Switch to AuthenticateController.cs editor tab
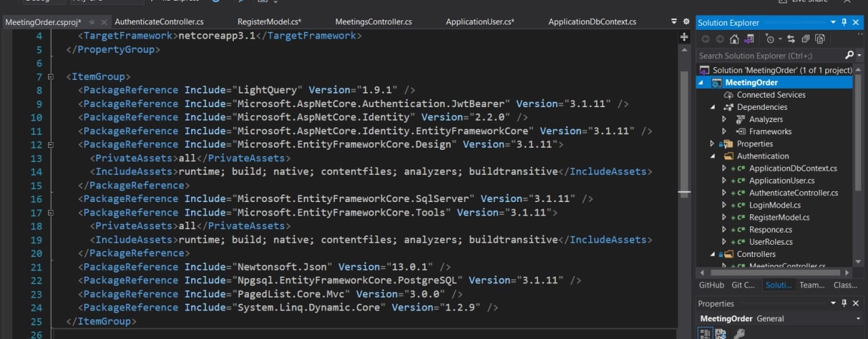Viewport: 868px width, 339px height. tap(159, 22)
